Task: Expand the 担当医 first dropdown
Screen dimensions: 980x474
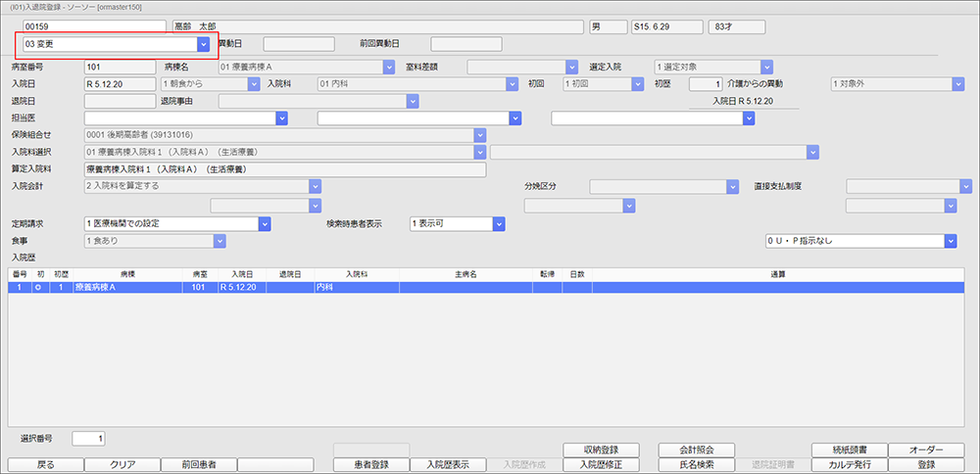Action: pyautogui.click(x=281, y=118)
